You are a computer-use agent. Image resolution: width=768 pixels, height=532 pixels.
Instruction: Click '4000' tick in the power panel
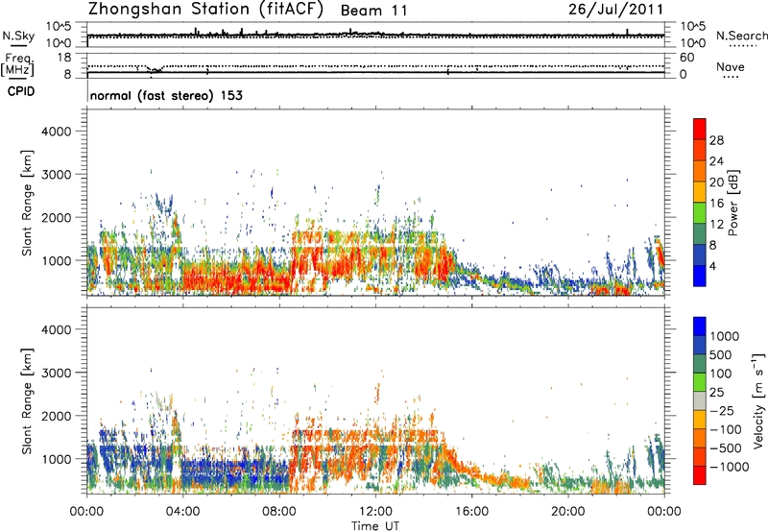click(57, 132)
